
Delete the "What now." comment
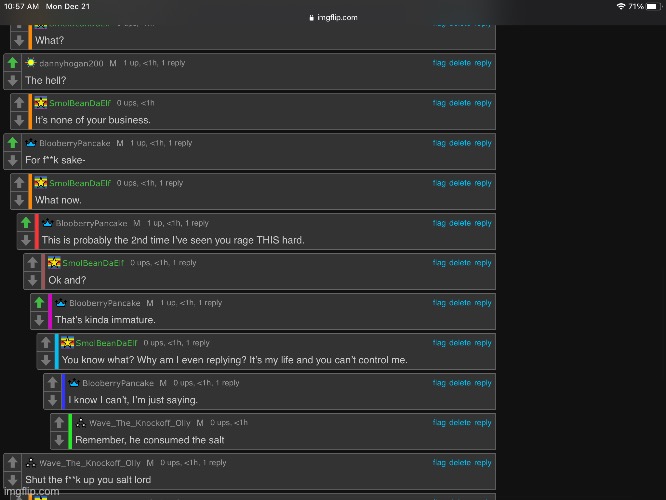[459, 183]
